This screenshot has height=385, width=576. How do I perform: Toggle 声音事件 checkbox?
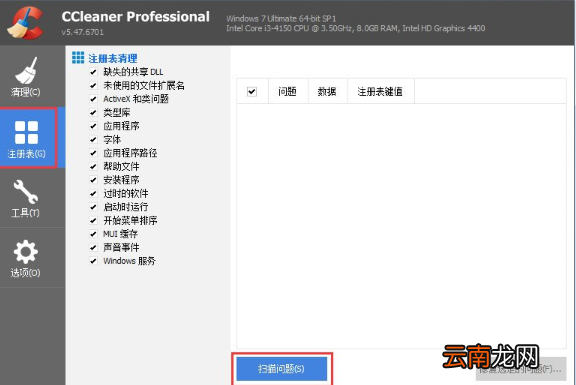click(x=93, y=247)
